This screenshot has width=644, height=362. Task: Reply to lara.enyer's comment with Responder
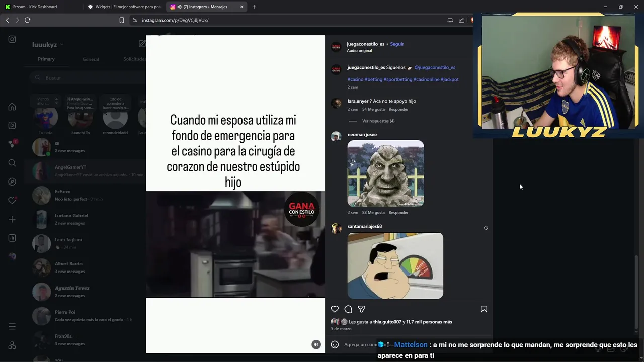398,109
